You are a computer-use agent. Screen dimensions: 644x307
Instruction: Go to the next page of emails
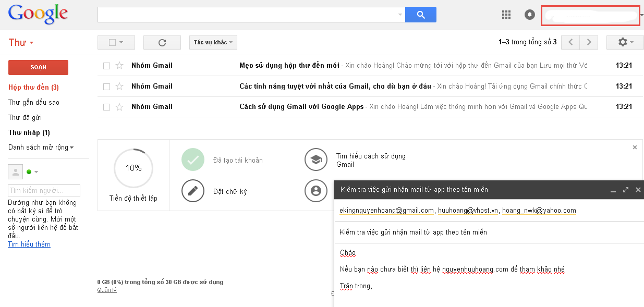pos(589,42)
